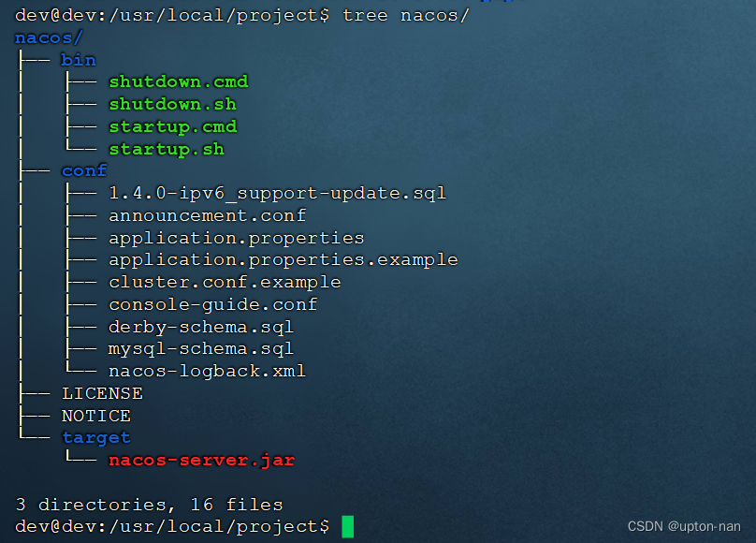Open the startup.cmd script
This screenshot has width=756, height=543.
point(173,126)
